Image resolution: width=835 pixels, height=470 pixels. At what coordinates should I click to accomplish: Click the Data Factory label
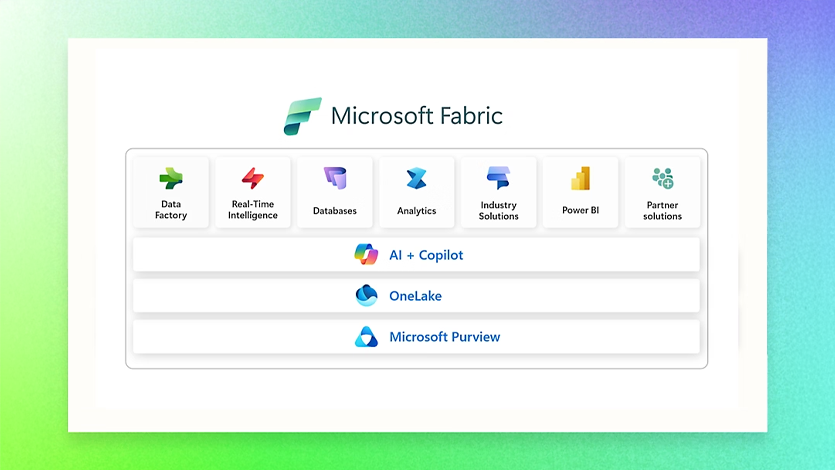171,210
